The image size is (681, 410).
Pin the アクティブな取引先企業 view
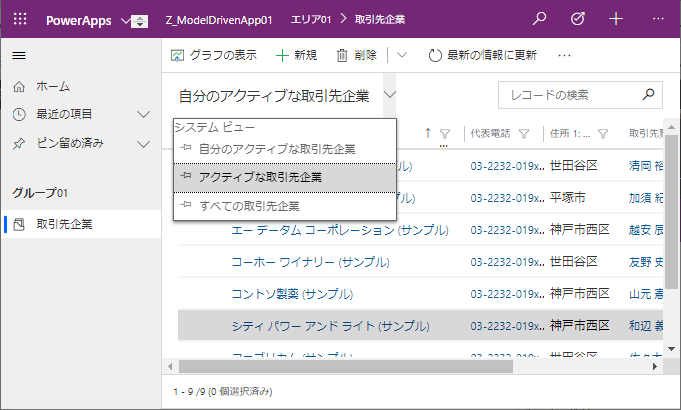(x=186, y=176)
